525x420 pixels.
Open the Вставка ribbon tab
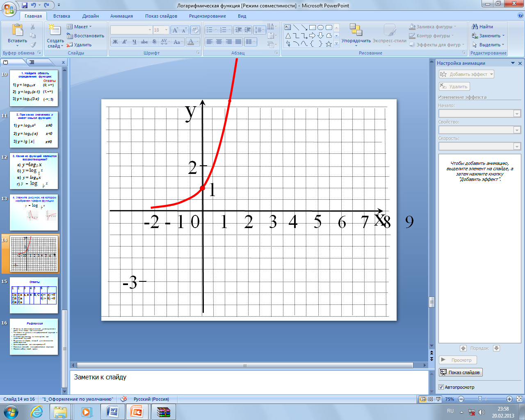coord(62,16)
